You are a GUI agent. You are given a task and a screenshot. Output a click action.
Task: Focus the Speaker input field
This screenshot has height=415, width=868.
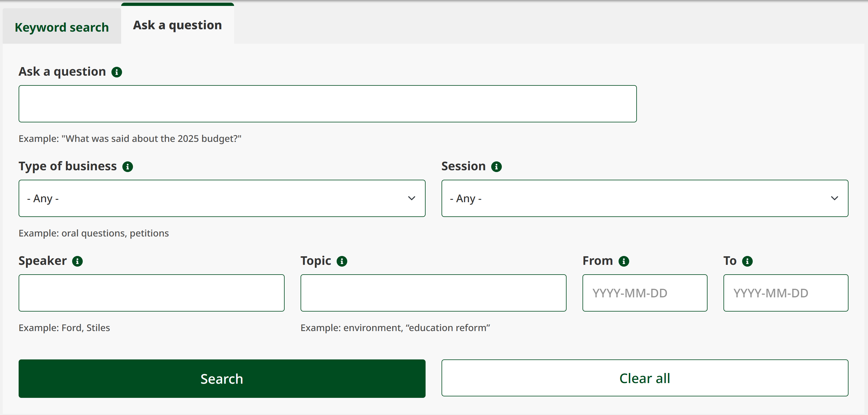point(151,293)
